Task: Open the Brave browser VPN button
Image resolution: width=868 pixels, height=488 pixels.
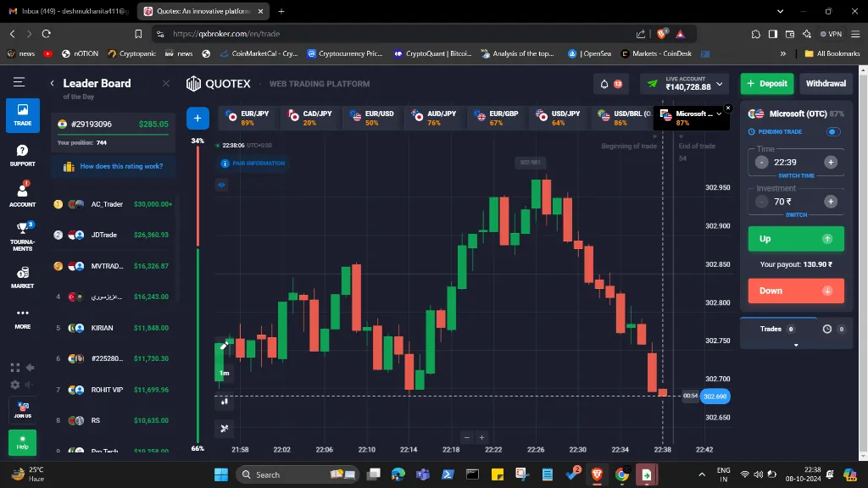Action: tap(831, 34)
